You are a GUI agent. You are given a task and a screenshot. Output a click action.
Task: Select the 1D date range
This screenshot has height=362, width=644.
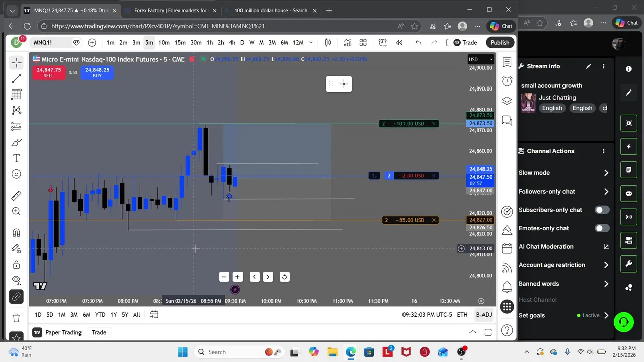click(38, 315)
